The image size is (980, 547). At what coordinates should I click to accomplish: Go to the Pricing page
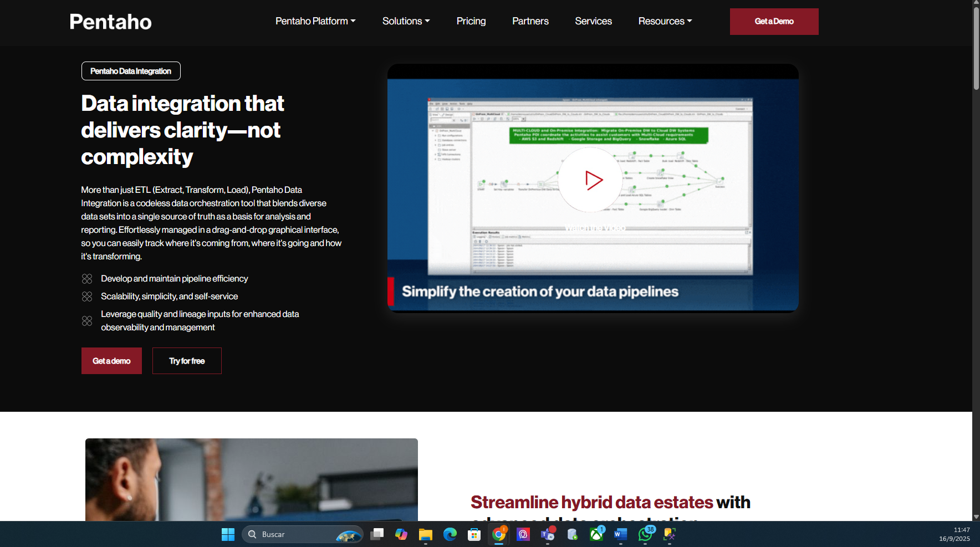[471, 21]
